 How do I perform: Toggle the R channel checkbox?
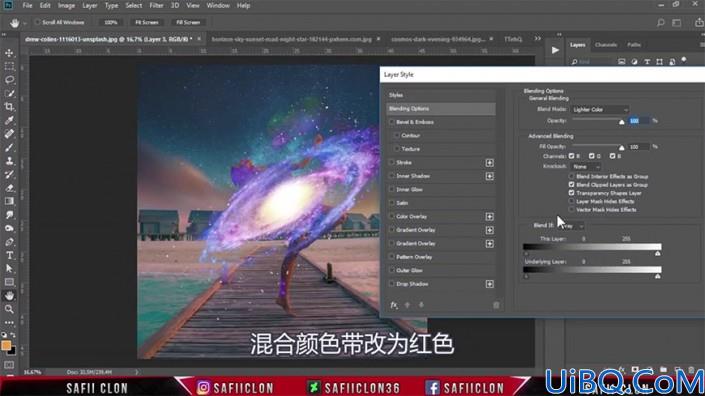571,156
